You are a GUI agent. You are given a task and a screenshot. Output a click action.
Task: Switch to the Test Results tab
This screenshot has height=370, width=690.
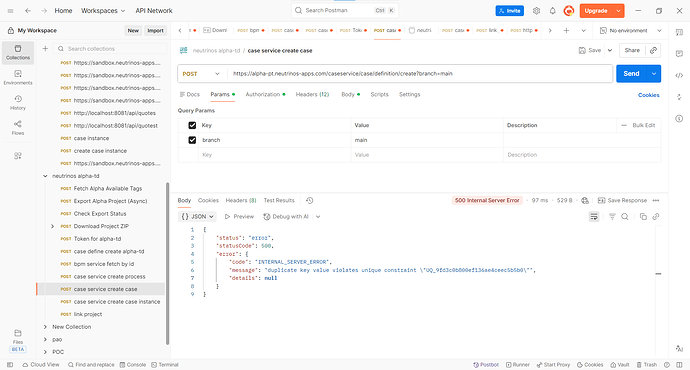(x=279, y=200)
